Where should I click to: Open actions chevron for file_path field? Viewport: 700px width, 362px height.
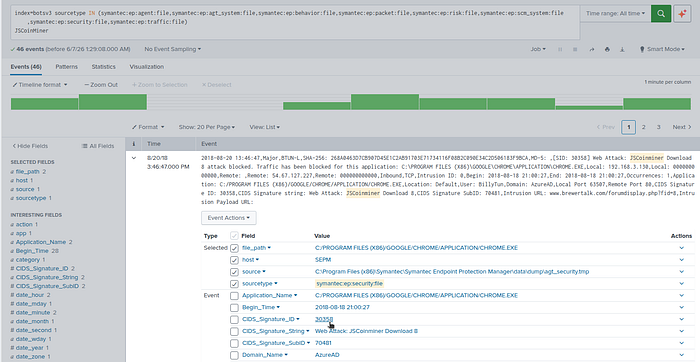point(681,248)
